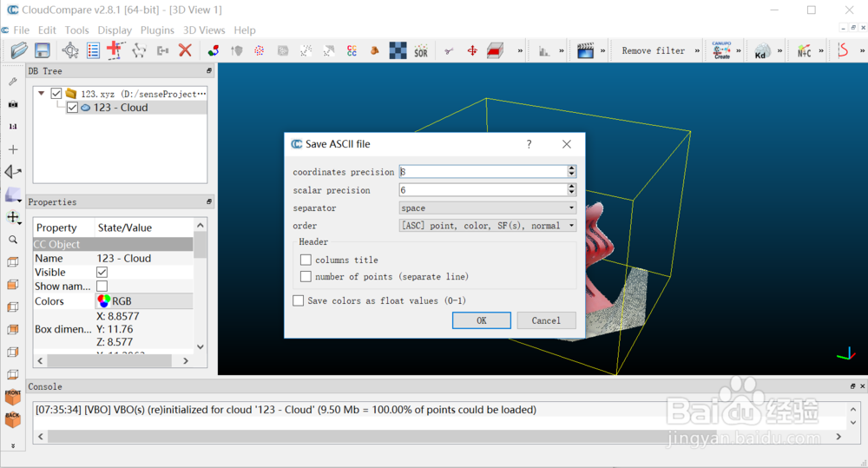Viewport: 868px width, 468px height.
Task: Click the CC cloud-to-cloud distance icon
Action: click(x=352, y=51)
